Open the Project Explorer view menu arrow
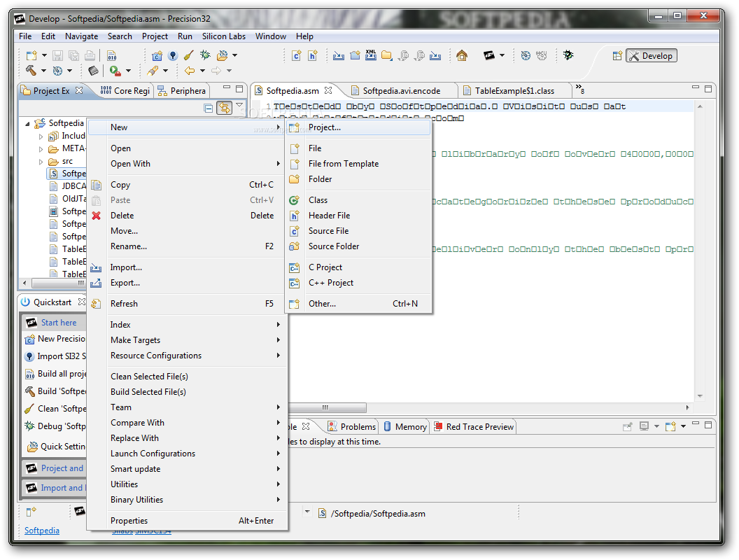The image size is (739, 560). click(x=239, y=105)
